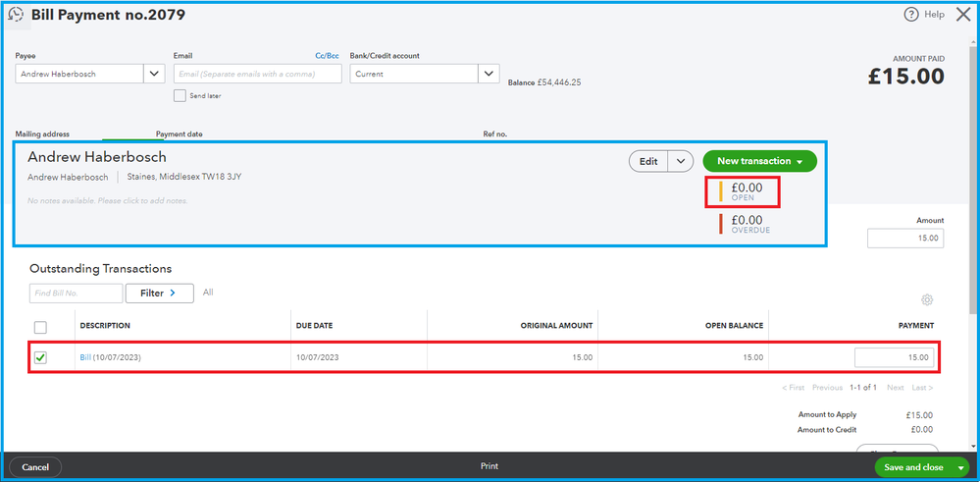Click the address Staines, Middlesex TW18 3JY

pos(184,177)
